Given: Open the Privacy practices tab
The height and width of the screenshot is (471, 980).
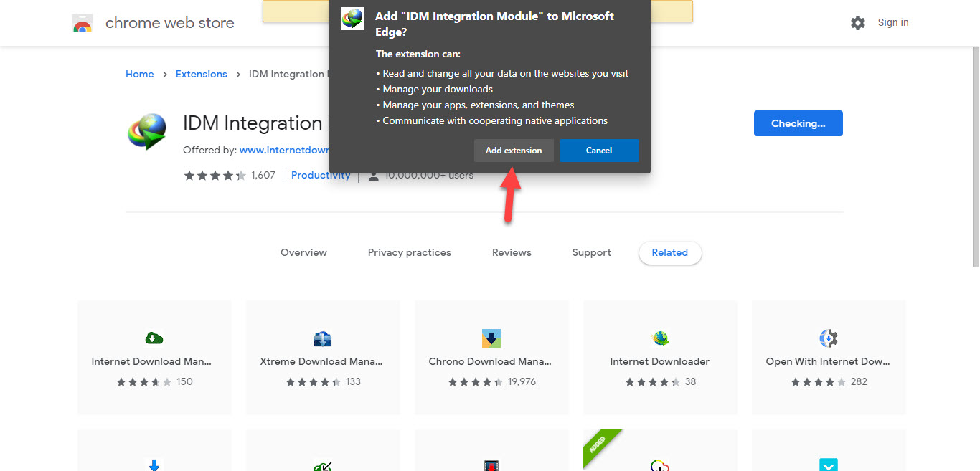Looking at the screenshot, I should 409,252.
